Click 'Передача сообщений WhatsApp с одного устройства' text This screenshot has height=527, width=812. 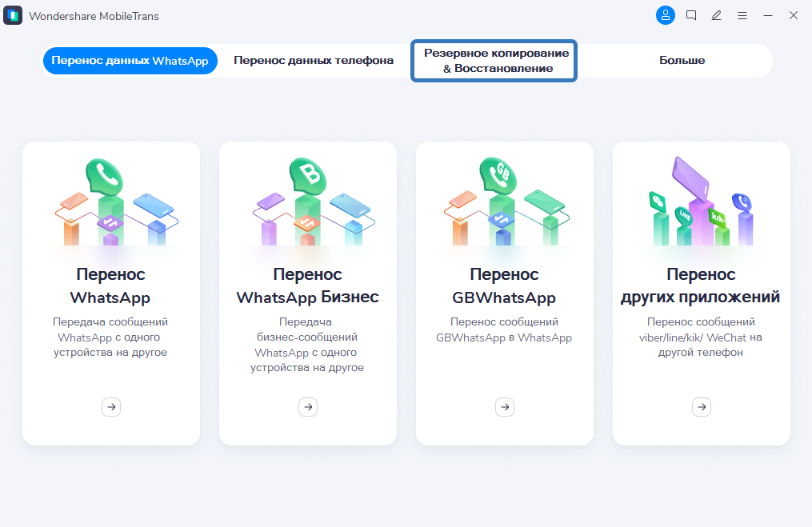pos(110,337)
